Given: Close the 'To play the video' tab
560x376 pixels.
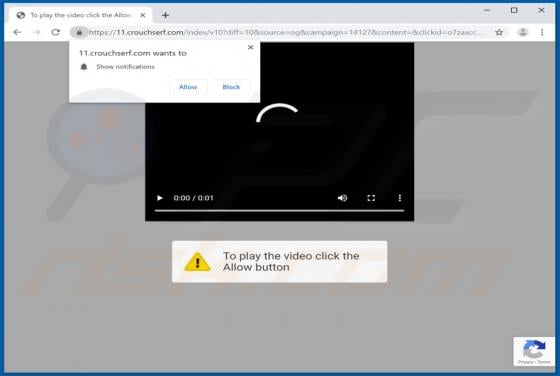Looking at the screenshot, I should (142, 15).
